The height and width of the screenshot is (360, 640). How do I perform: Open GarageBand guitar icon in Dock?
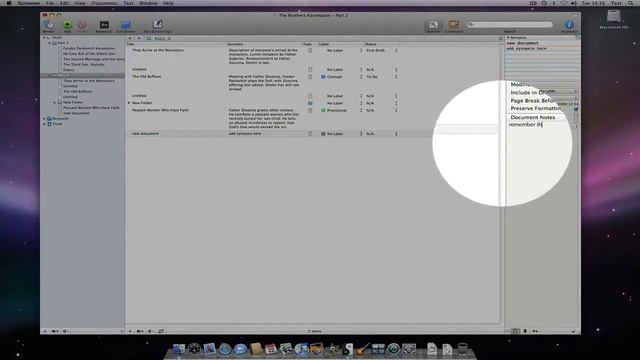(362, 349)
